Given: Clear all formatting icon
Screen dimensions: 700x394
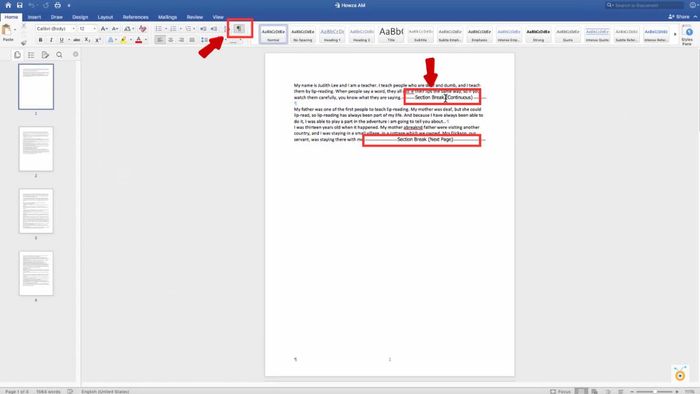Looking at the screenshot, I should 142,29.
